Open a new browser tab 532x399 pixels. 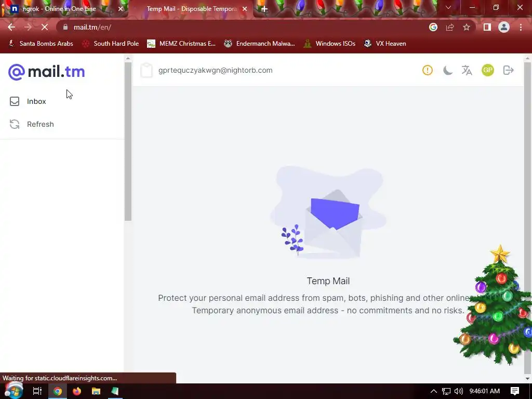click(264, 9)
